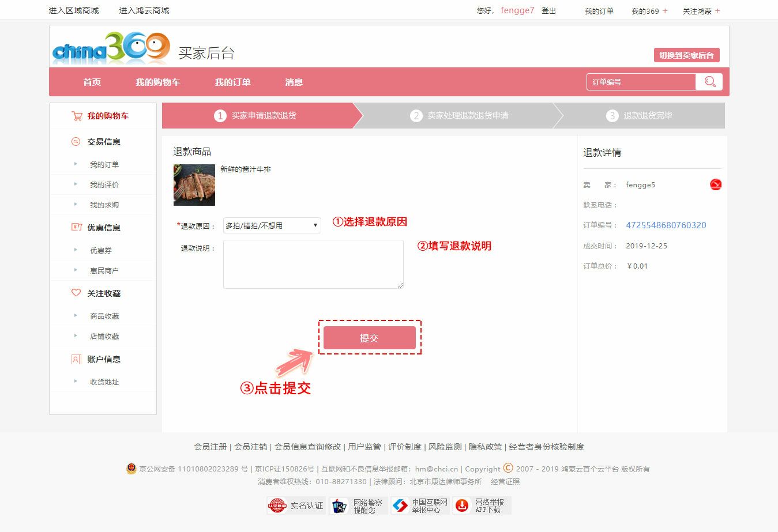
Task: Open order number 4725548680760320 link
Action: point(666,225)
